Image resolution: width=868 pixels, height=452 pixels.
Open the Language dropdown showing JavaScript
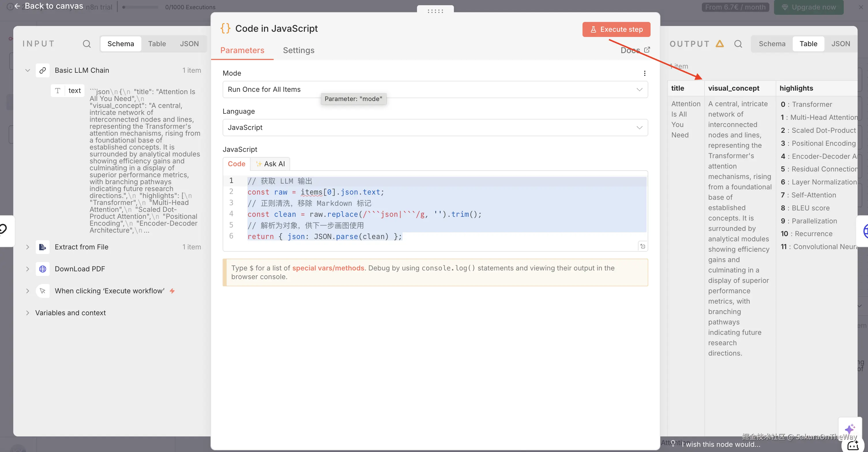coord(435,128)
